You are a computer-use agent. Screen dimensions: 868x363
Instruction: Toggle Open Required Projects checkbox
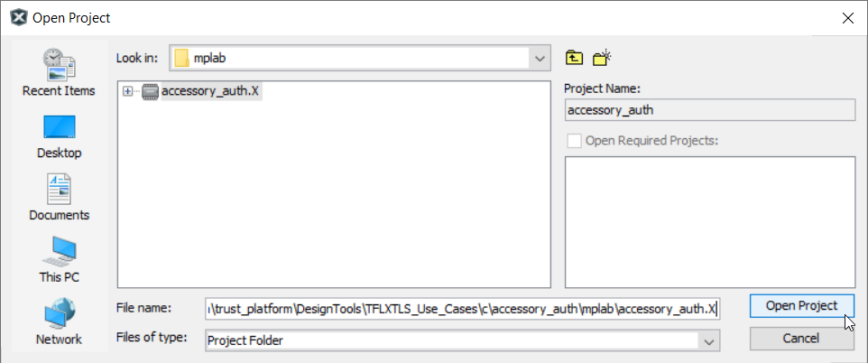[575, 141]
